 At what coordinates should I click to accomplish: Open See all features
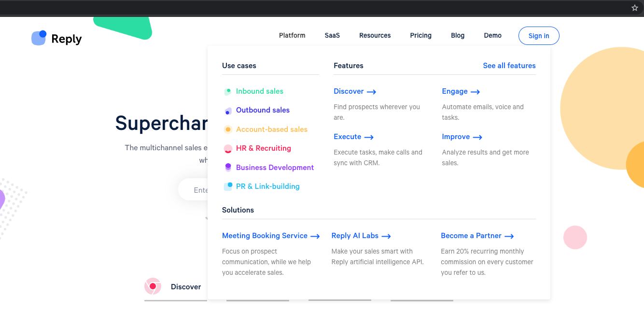click(x=509, y=66)
